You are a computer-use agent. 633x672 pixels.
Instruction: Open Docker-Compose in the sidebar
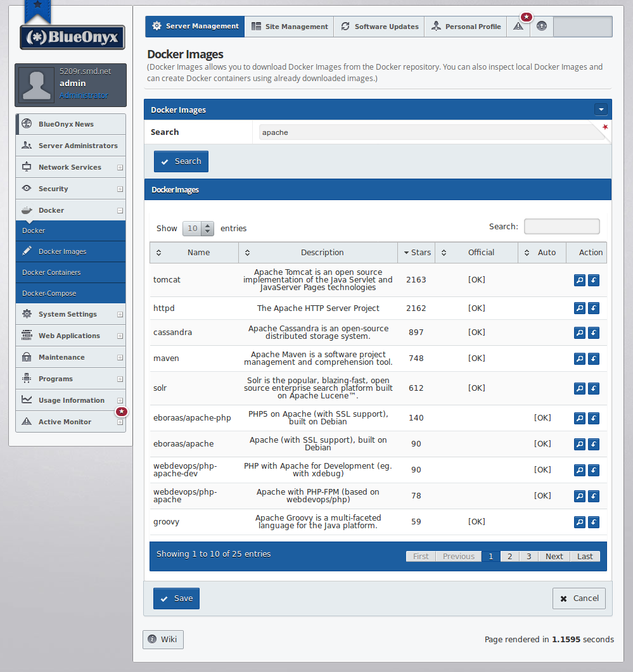(71, 293)
